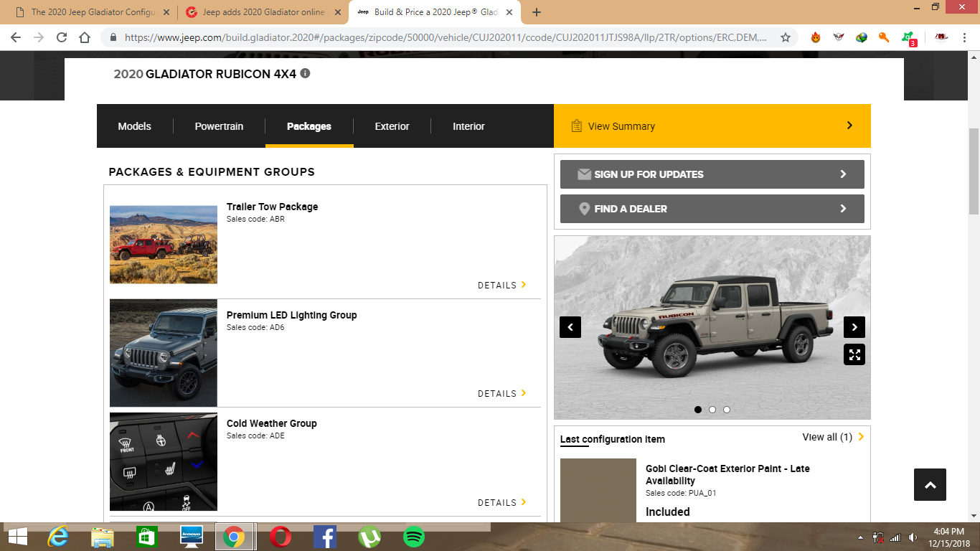Screen dimensions: 980x551
Task: Click Gobi Clear-Coat color swatch
Action: coord(598,491)
